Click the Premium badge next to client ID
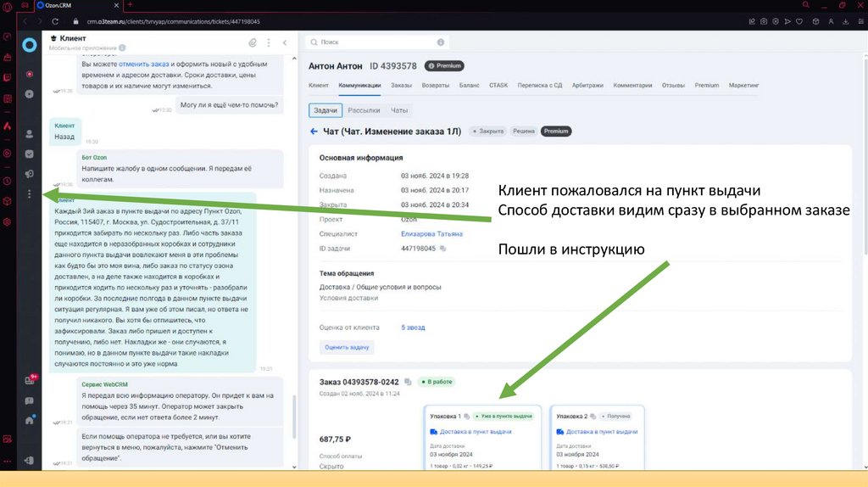This screenshot has height=487, width=868. (x=444, y=66)
